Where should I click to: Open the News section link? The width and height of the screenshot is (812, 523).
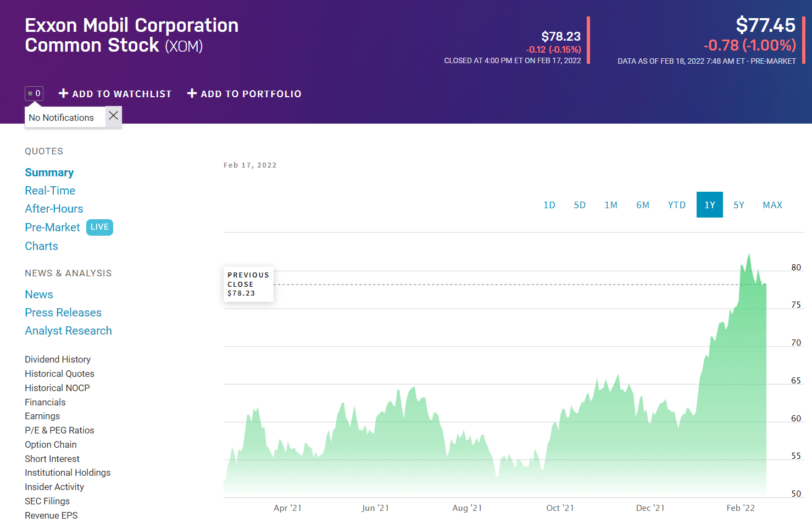click(x=39, y=294)
